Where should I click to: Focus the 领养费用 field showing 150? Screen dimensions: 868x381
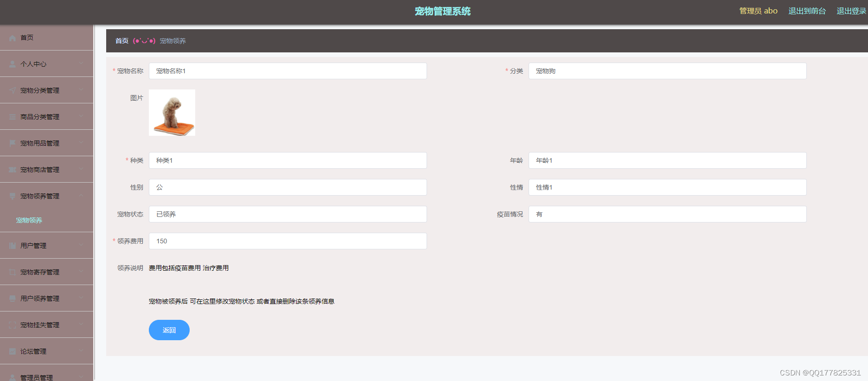click(288, 241)
